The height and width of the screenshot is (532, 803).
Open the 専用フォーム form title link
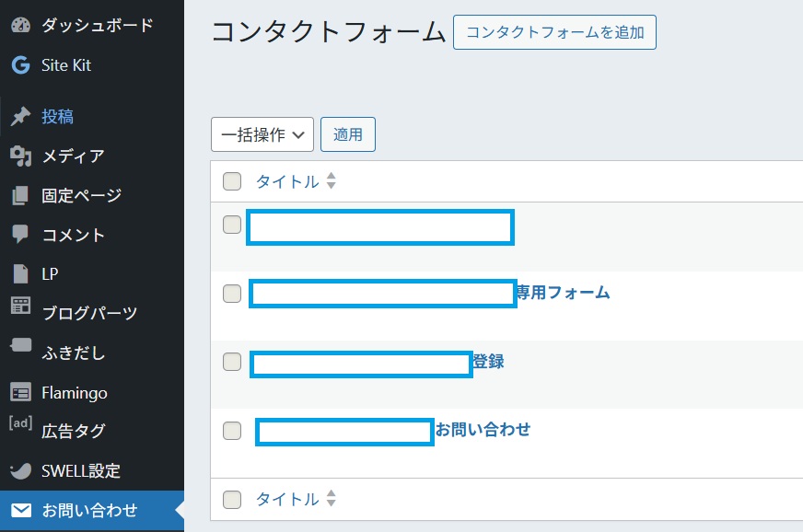(x=563, y=293)
